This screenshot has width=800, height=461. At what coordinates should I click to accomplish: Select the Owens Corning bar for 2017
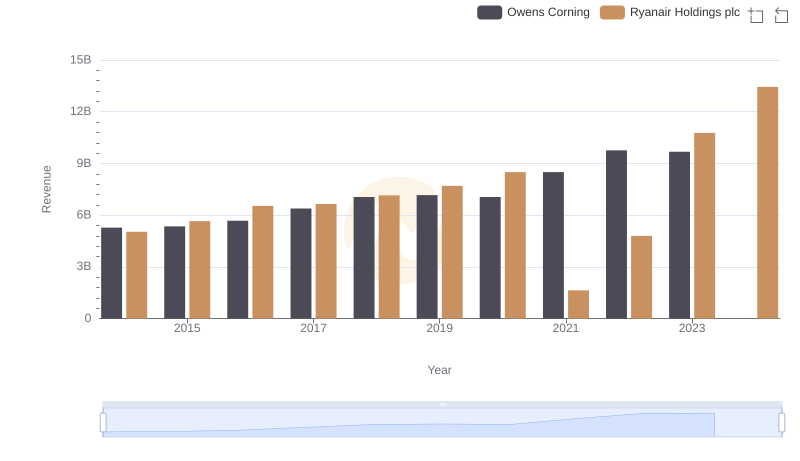[301, 263]
